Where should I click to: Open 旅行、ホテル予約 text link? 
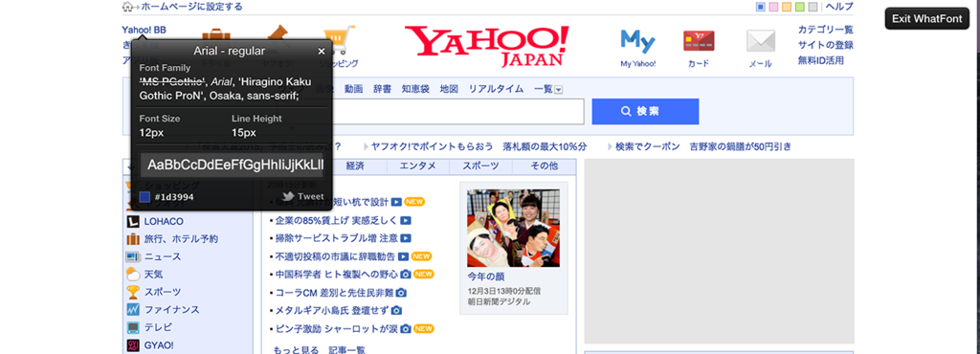tap(181, 238)
